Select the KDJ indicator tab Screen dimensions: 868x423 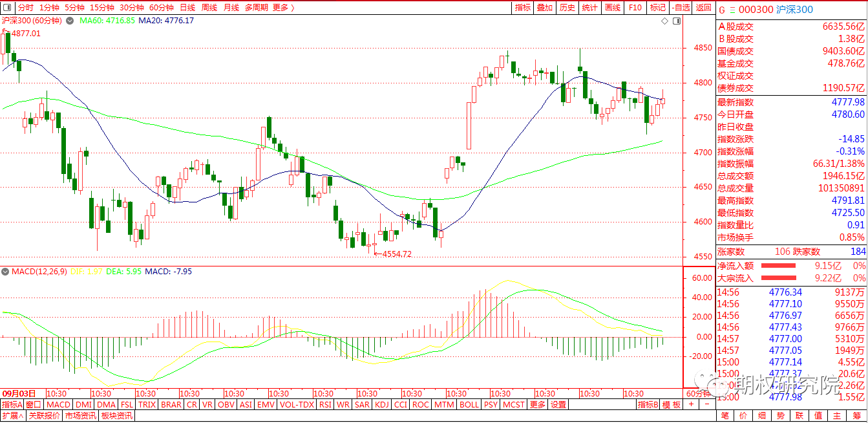click(381, 405)
